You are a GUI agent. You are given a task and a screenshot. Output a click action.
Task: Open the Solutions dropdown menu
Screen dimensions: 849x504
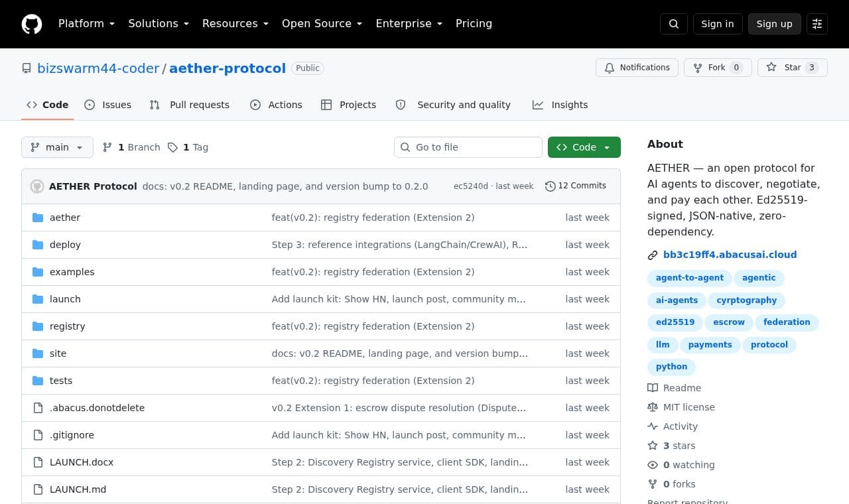click(159, 24)
